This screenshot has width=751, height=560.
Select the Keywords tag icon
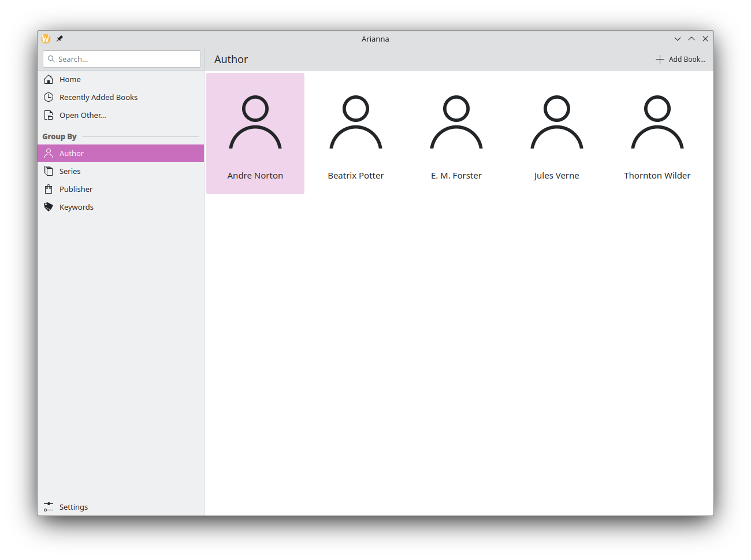coord(49,207)
